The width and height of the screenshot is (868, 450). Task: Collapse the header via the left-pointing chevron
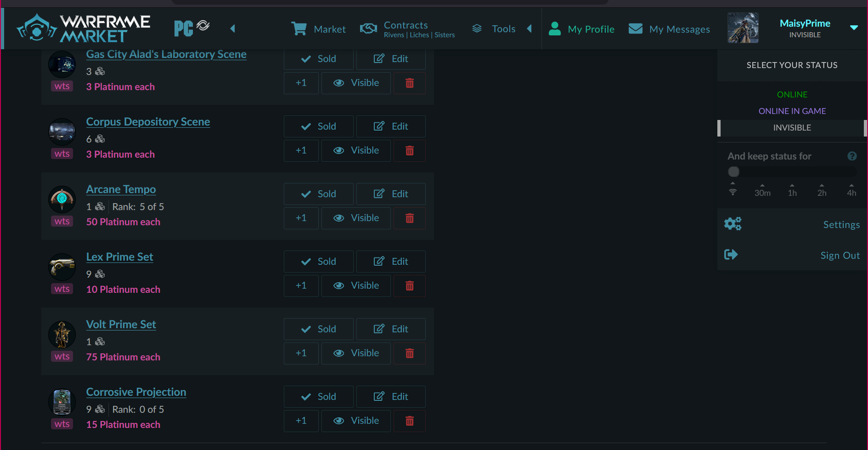pos(233,28)
